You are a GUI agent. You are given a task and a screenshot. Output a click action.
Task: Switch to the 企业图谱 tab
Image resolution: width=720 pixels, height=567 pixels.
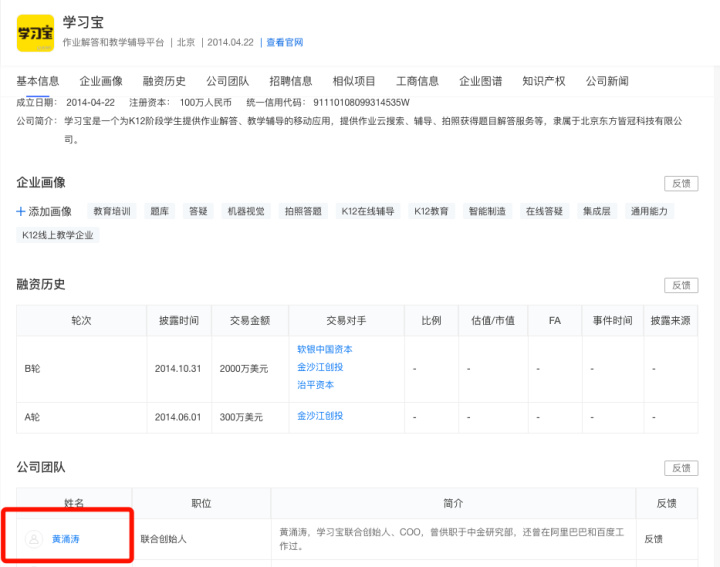[x=480, y=81]
